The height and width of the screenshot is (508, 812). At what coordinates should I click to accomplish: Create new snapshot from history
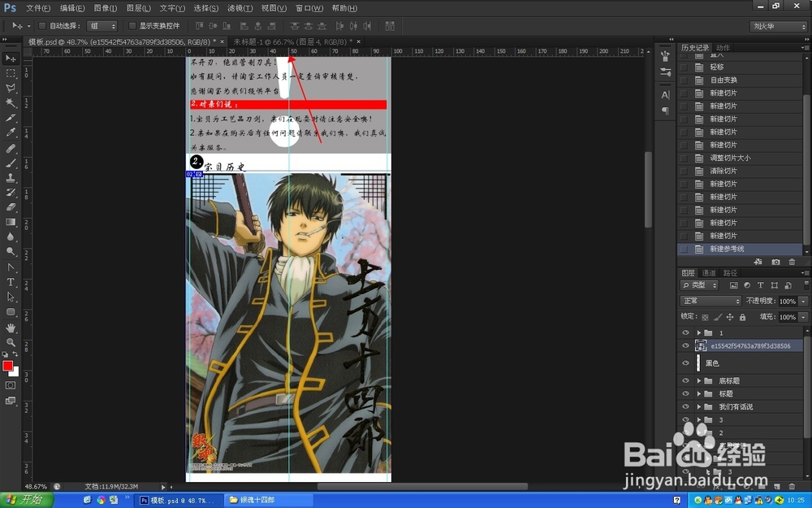pos(775,262)
